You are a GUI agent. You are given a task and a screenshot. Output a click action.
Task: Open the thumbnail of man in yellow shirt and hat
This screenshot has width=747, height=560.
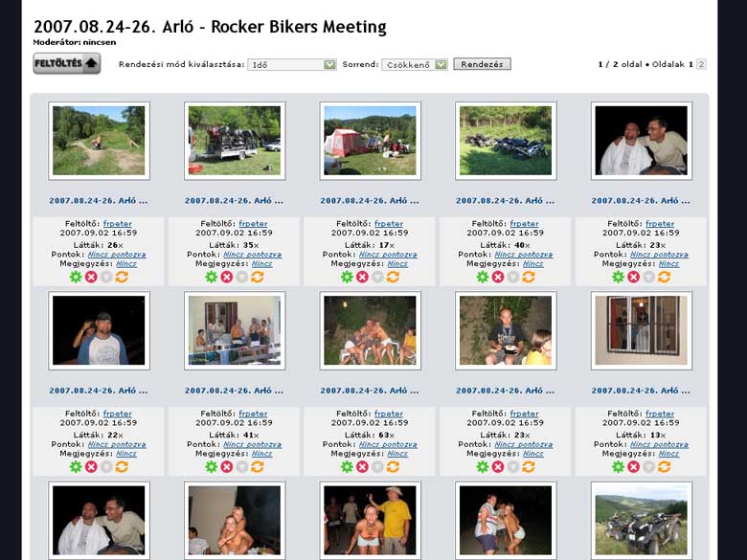(370, 519)
